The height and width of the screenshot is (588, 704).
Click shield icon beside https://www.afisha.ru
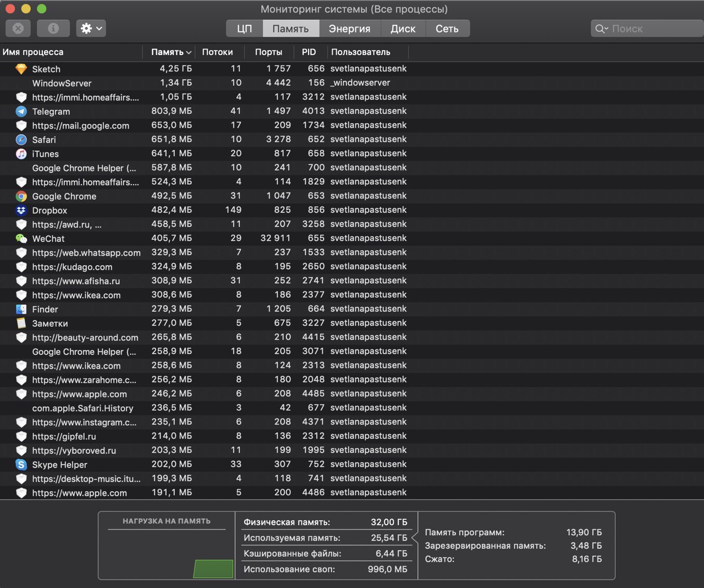[21, 281]
